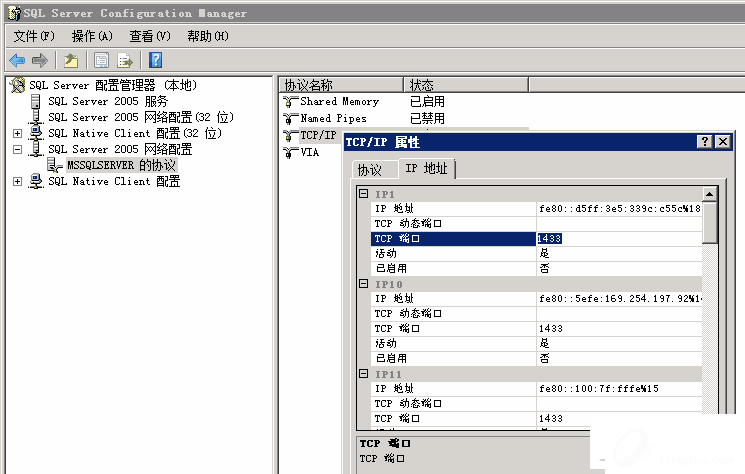Collapse the SQL Server 2005 网络配置 node
This screenshot has width=745, height=474.
(x=17, y=149)
